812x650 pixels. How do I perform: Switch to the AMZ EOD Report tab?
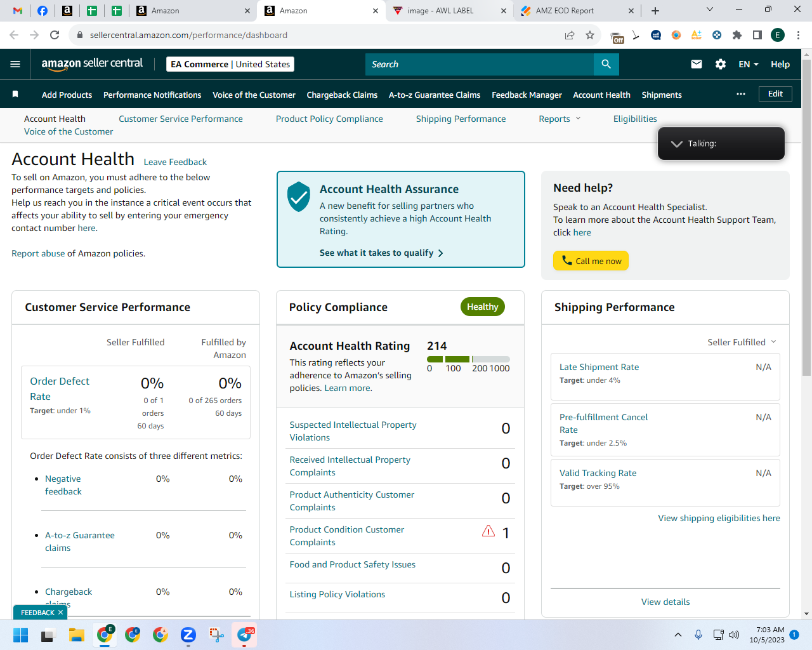point(577,11)
